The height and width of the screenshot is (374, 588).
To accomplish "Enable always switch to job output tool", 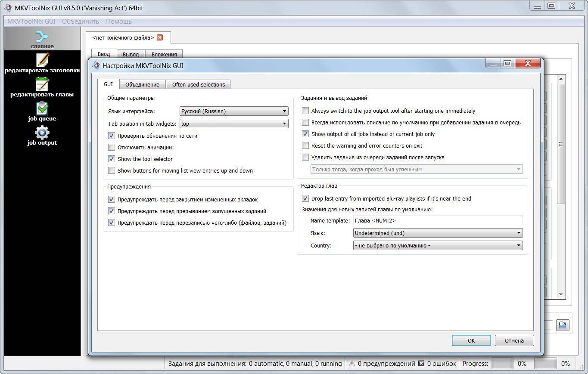I will (305, 111).
